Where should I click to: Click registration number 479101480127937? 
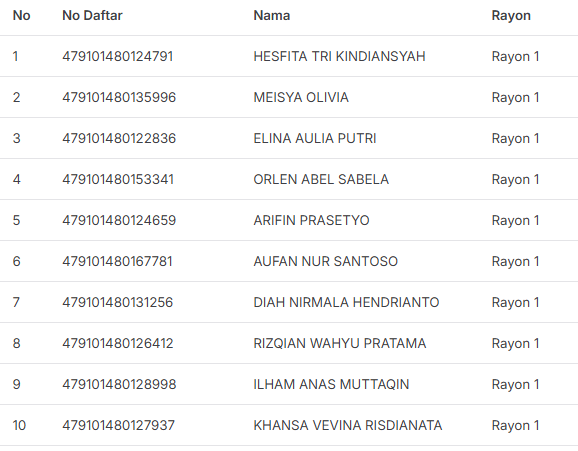coord(118,425)
